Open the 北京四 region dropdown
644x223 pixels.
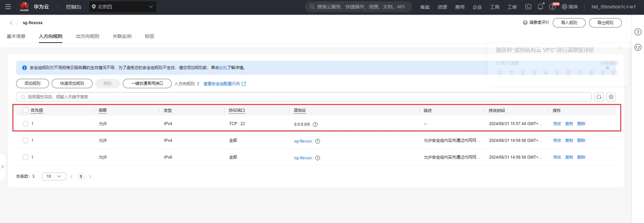pyautogui.click(x=123, y=7)
